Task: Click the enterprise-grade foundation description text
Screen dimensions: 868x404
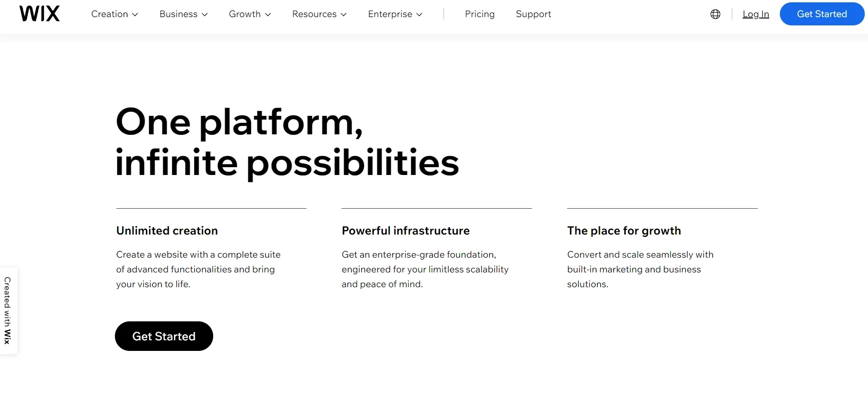Action: (425, 269)
